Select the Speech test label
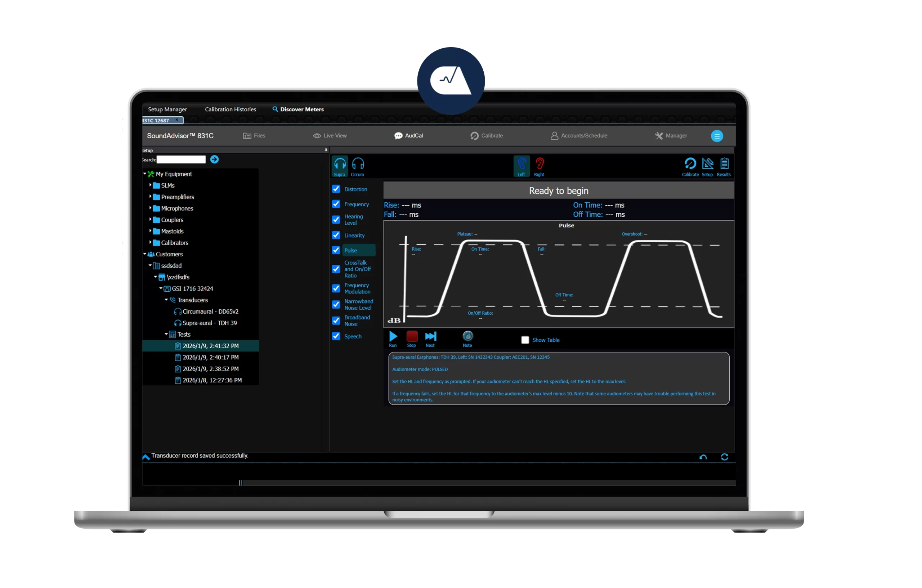This screenshot has width=922, height=588. 353,337
